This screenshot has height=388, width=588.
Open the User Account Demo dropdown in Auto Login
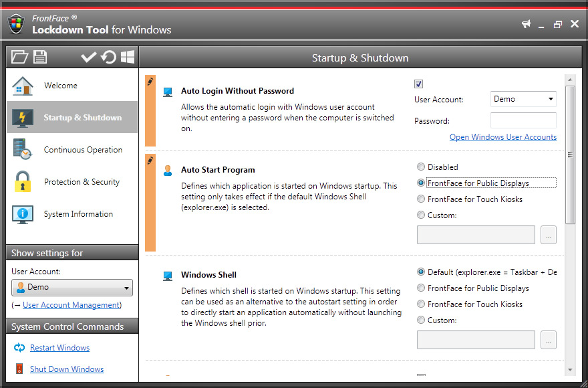(x=523, y=99)
